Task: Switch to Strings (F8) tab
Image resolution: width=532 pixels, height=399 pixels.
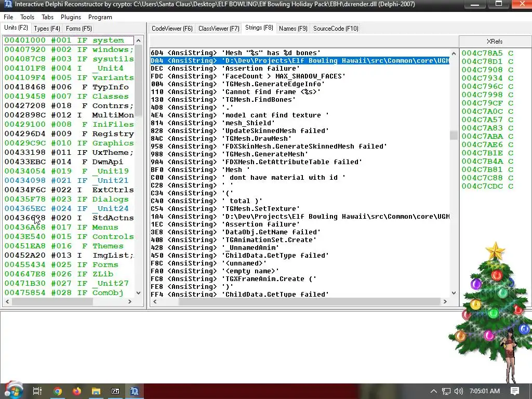Action: pyautogui.click(x=259, y=28)
